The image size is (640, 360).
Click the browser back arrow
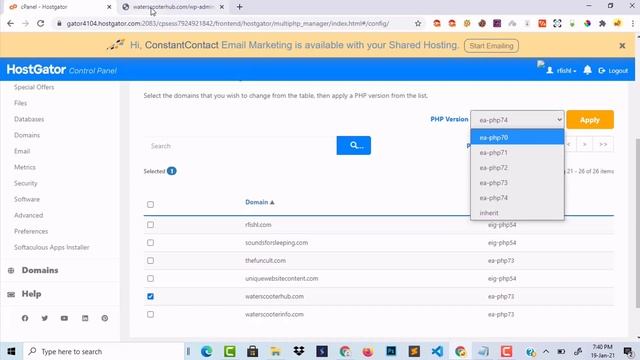11,24
